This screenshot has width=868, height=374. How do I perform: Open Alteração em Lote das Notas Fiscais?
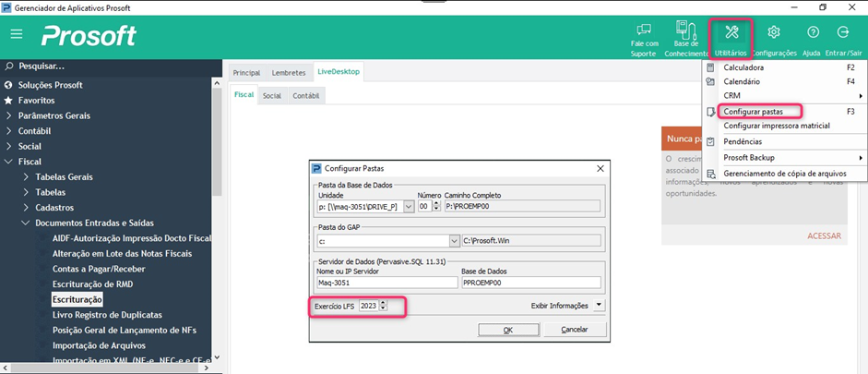pyautogui.click(x=122, y=253)
